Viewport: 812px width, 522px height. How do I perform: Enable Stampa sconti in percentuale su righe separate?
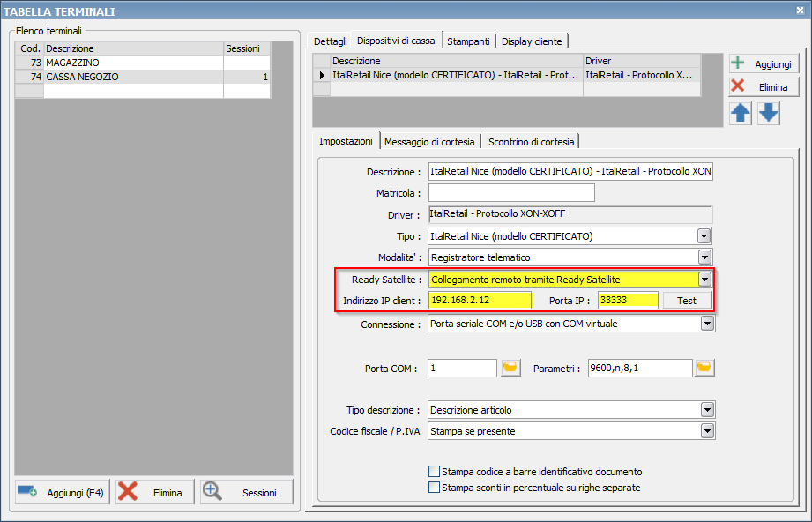coord(434,488)
